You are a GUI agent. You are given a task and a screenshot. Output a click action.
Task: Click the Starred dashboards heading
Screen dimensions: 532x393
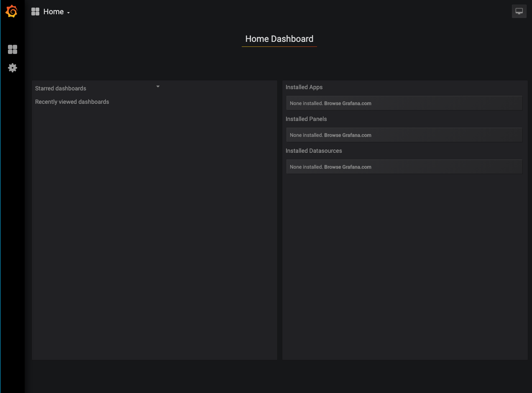(x=61, y=88)
